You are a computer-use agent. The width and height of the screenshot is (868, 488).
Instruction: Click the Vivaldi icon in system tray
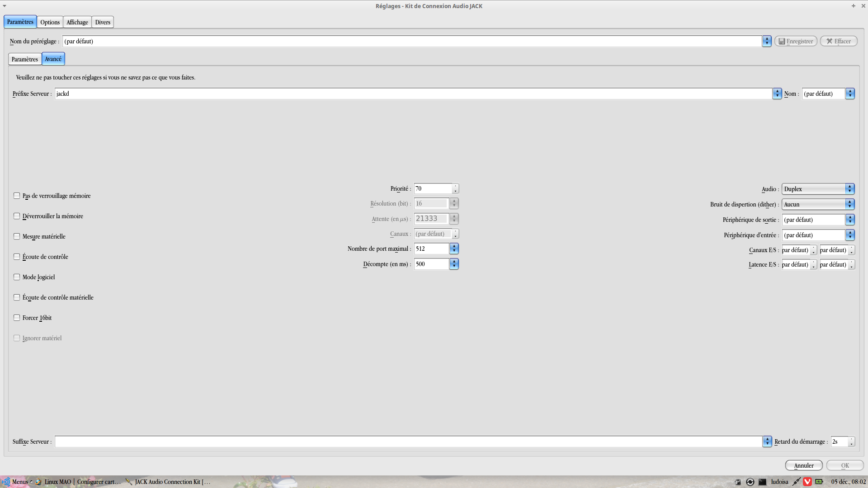[x=807, y=482]
